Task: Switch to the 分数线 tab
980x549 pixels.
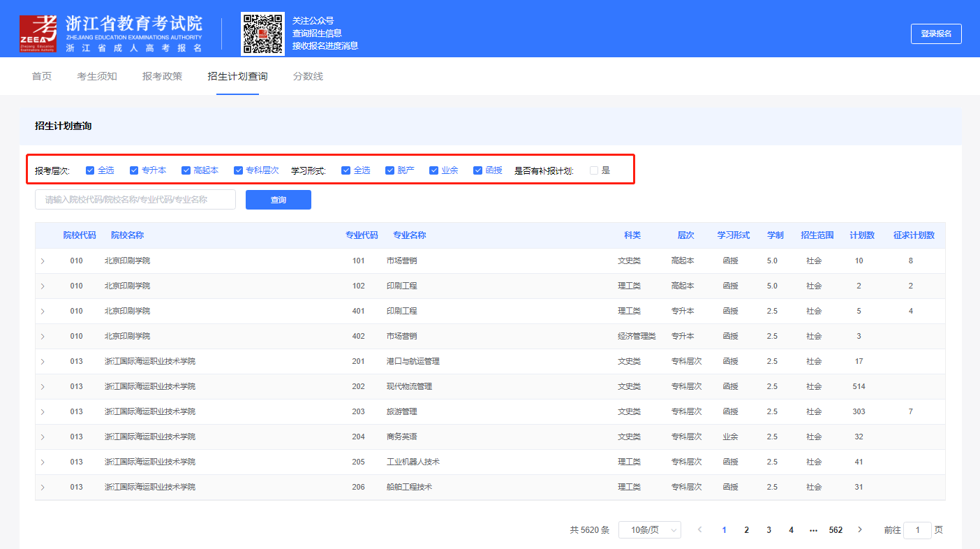Action: click(x=308, y=76)
